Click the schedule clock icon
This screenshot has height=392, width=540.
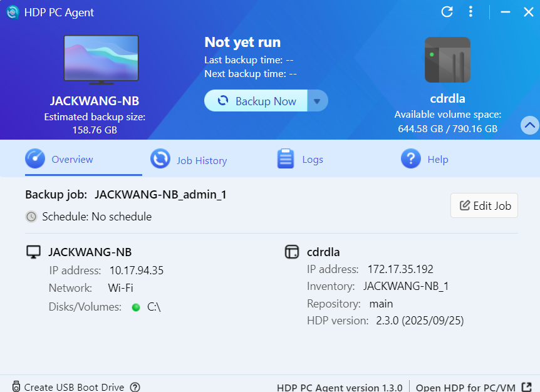click(x=31, y=217)
